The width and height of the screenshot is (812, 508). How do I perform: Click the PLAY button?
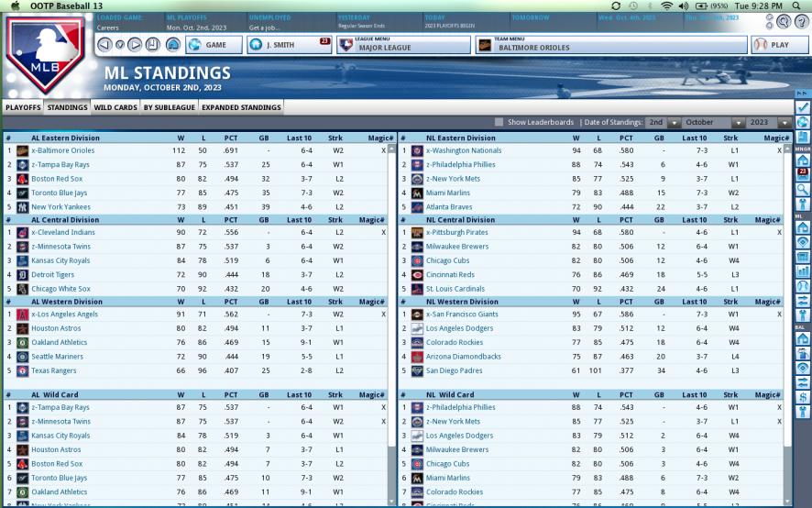(x=779, y=45)
